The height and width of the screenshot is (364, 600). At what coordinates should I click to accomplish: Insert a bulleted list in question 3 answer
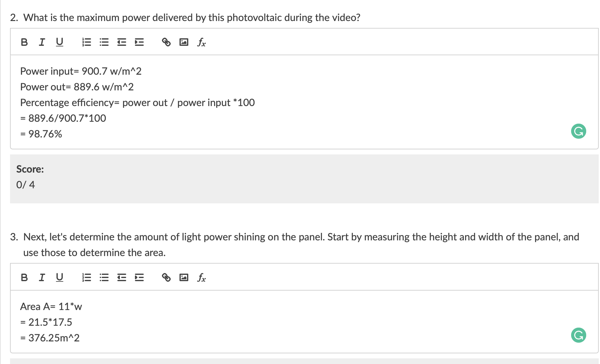[104, 277]
